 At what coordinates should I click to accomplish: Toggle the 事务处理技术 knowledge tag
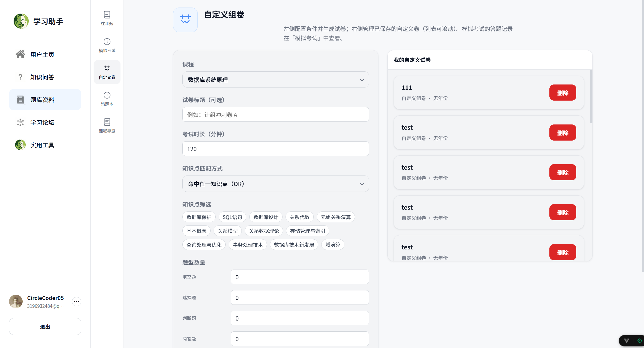tap(248, 245)
